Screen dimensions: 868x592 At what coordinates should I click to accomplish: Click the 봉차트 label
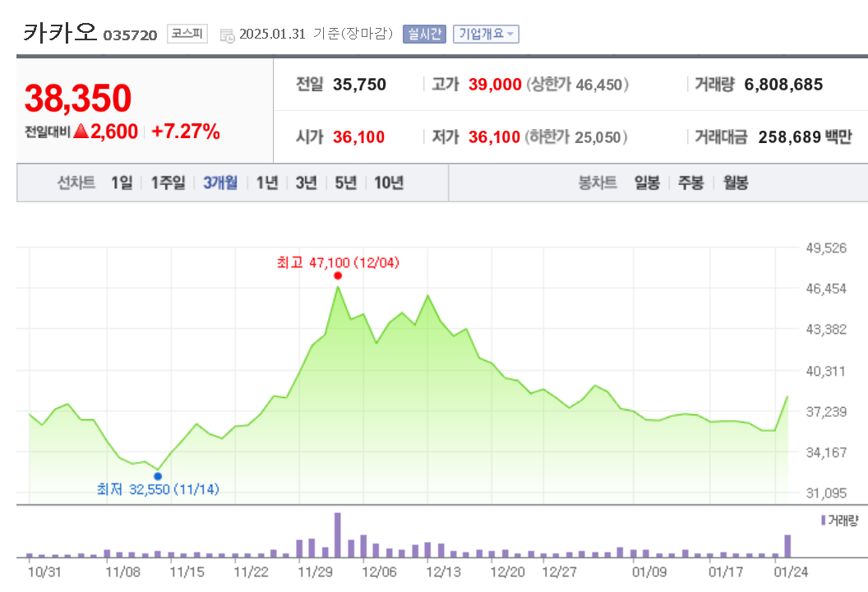click(x=598, y=183)
